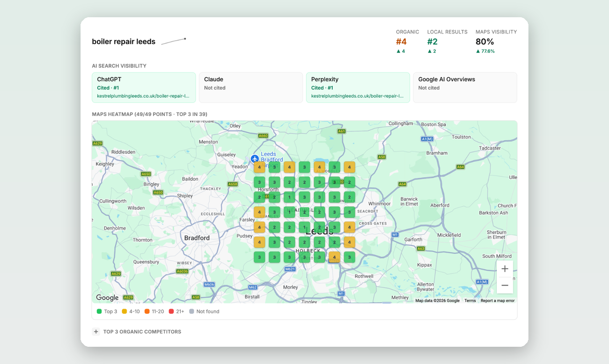Click the Local Results rank #2 value
This screenshot has height=364, width=609.
click(x=433, y=42)
